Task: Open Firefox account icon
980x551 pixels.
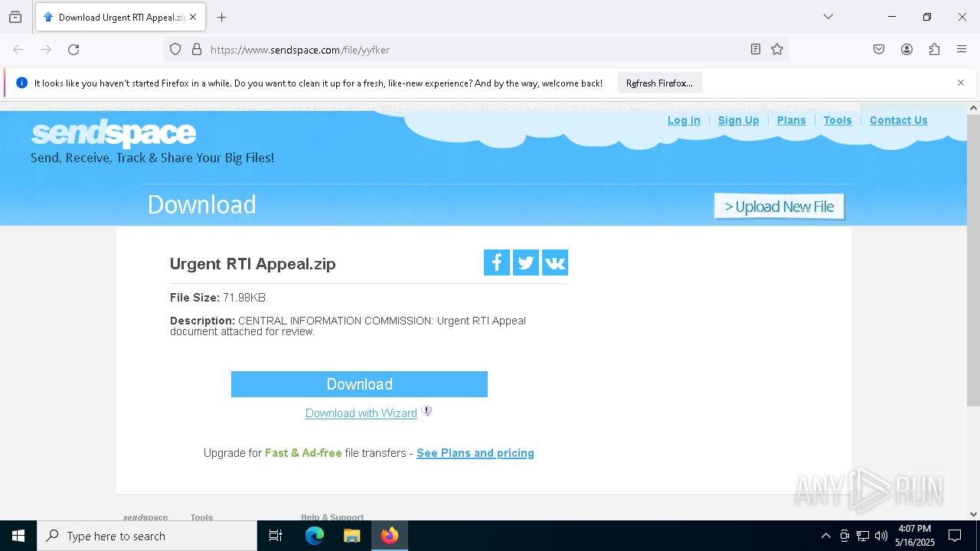Action: point(906,50)
